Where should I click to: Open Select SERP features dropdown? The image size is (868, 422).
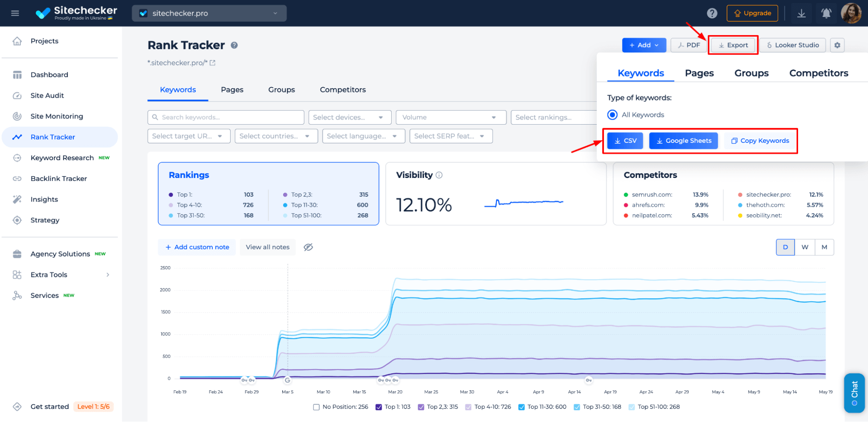coord(451,136)
